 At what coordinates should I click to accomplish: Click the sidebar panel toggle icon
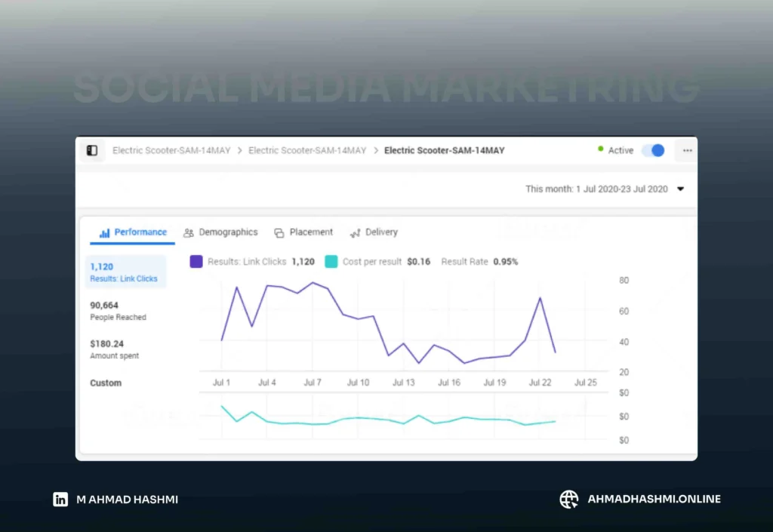[x=92, y=150]
